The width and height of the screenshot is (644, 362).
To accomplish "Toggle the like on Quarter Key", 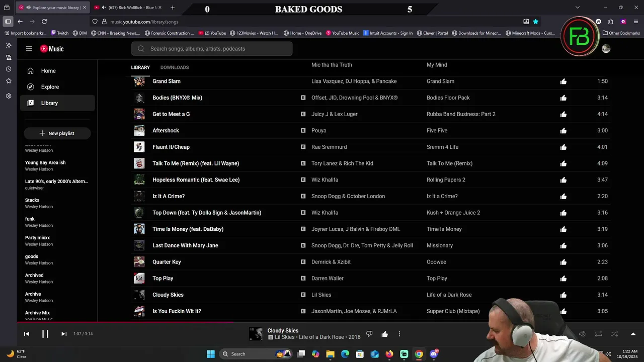I will point(563,262).
